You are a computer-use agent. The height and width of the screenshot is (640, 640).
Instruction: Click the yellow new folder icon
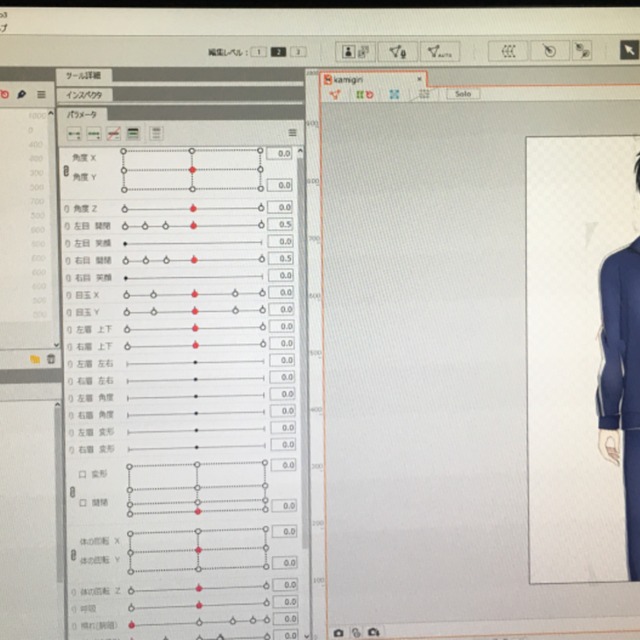click(x=35, y=358)
